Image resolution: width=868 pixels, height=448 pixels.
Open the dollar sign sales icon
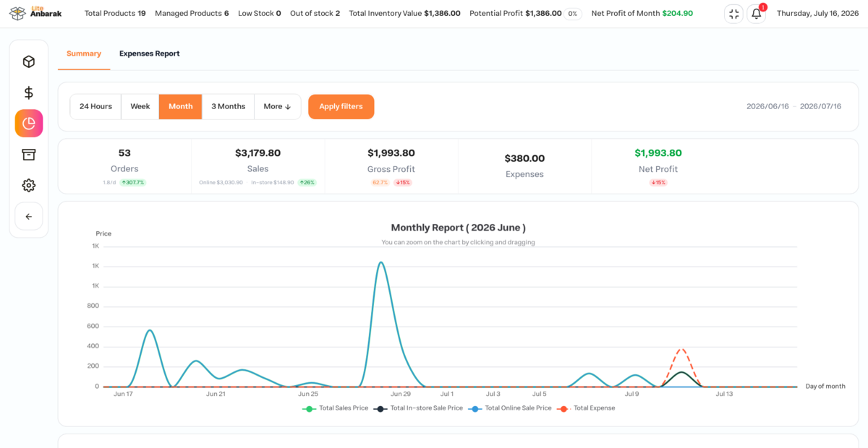(x=29, y=92)
